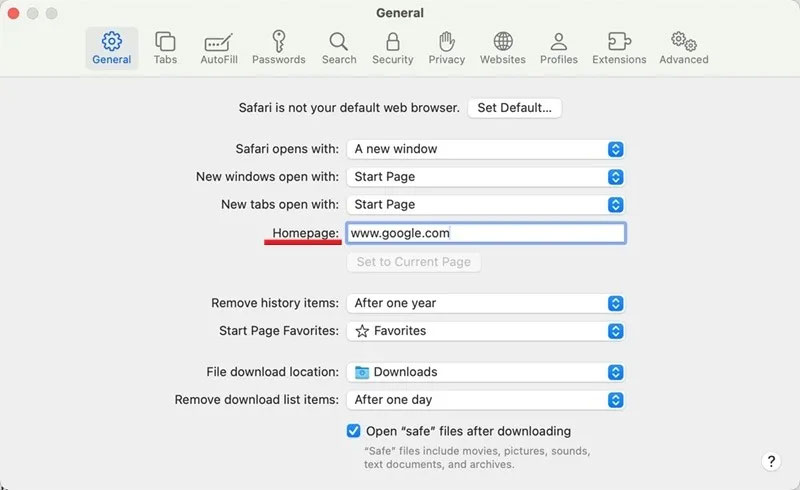Open the Advanced gears pane

684,48
